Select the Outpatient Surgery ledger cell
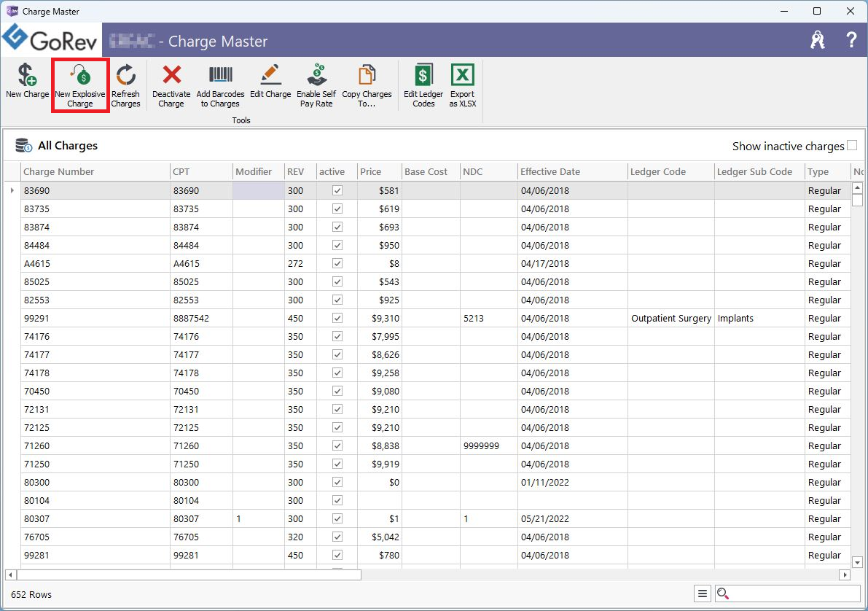 671,318
